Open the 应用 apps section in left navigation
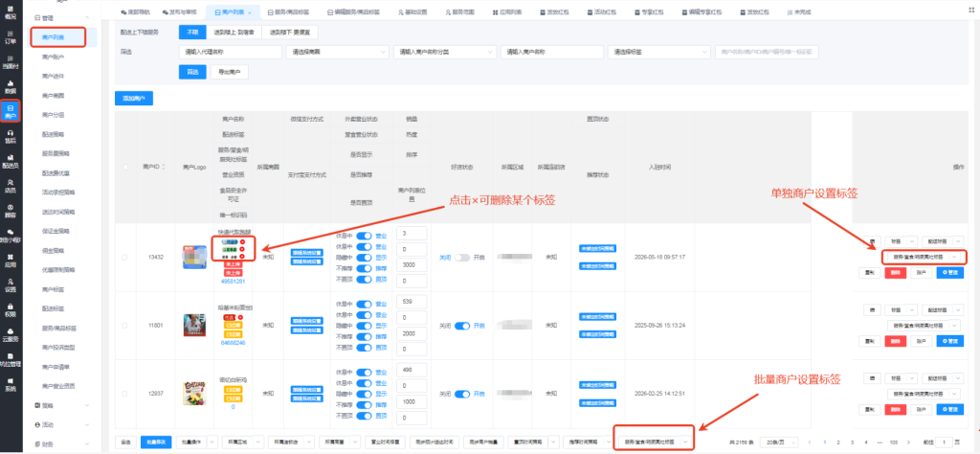The height and width of the screenshot is (454, 980). [x=10, y=261]
